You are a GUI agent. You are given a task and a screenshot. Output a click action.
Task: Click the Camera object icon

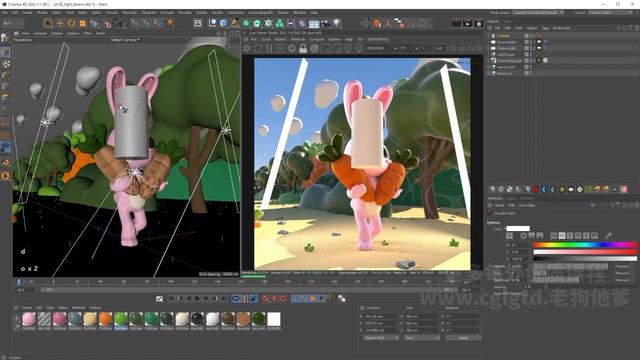point(325,23)
